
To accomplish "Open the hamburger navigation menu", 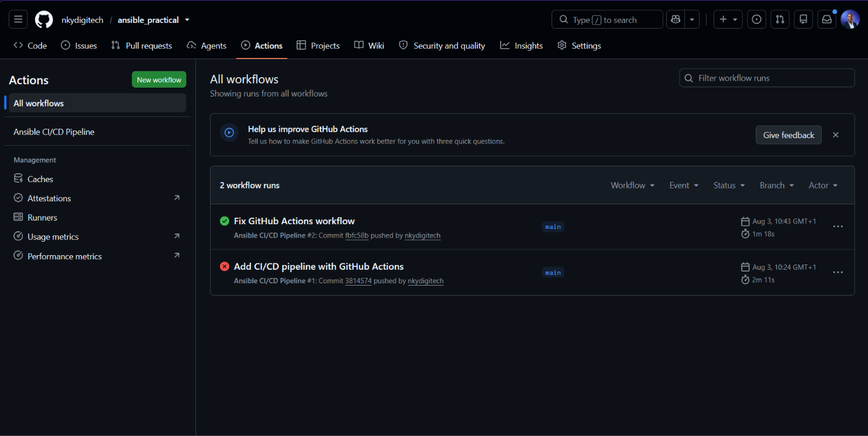I will point(18,19).
